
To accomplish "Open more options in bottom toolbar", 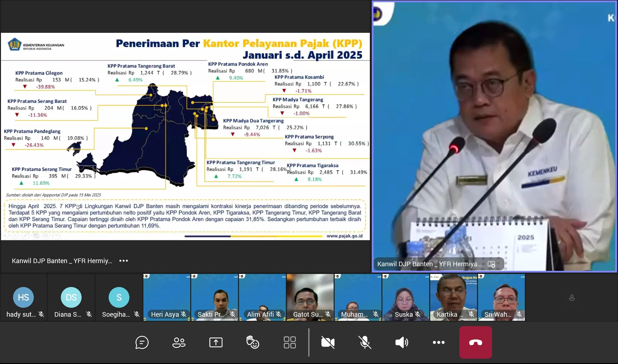I will pos(439,343).
